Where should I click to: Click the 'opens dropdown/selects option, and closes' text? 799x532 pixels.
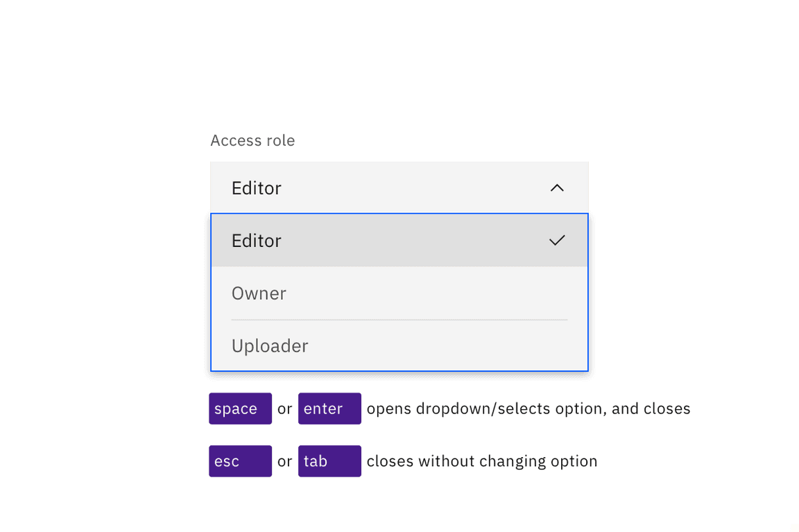[x=528, y=409]
